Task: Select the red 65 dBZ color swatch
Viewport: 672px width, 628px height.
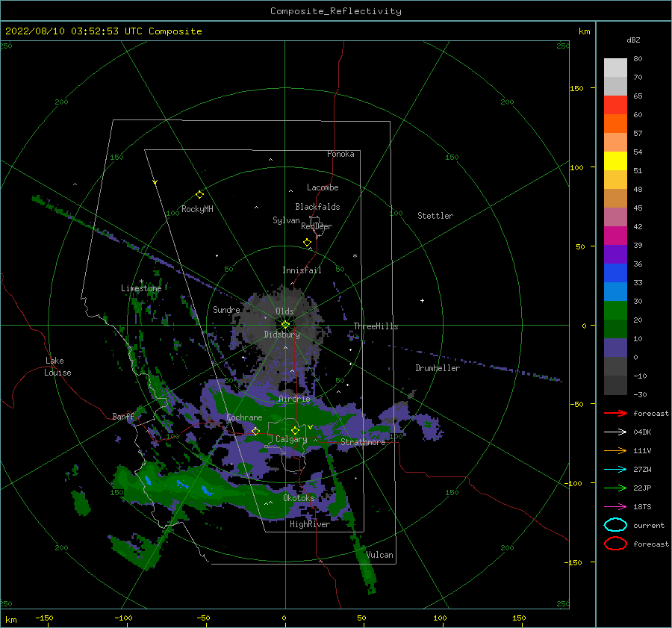Action: pyautogui.click(x=615, y=105)
